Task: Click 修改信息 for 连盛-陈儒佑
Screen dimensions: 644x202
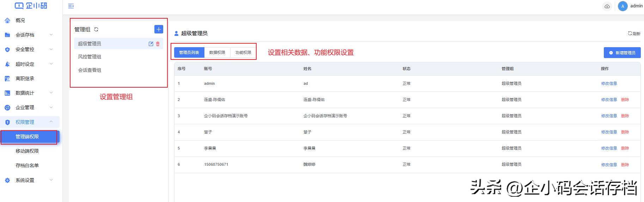Action: click(x=609, y=100)
